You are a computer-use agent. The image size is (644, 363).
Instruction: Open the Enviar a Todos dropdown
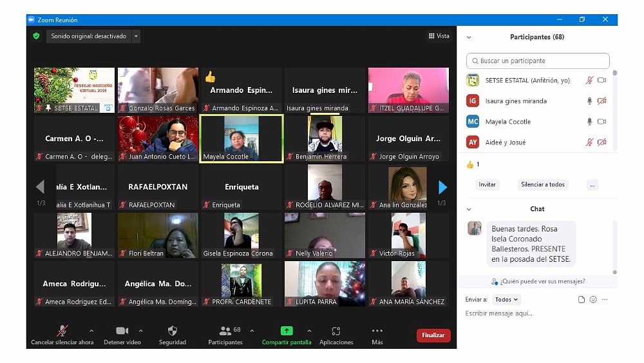[507, 300]
